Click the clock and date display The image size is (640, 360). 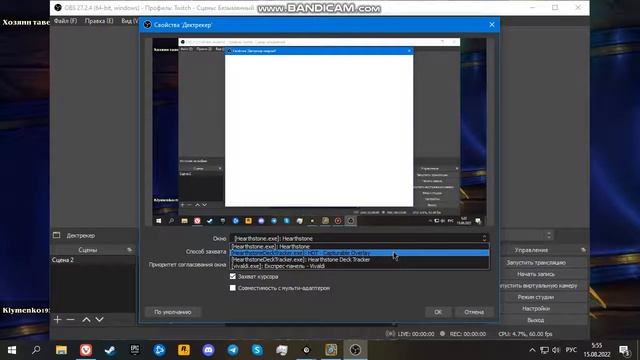click(597, 350)
